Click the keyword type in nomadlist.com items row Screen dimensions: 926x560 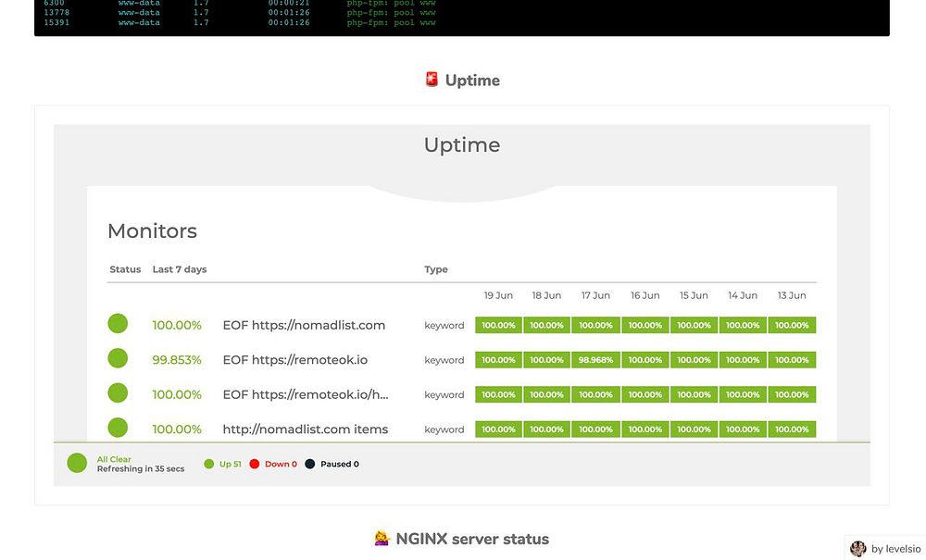point(444,429)
